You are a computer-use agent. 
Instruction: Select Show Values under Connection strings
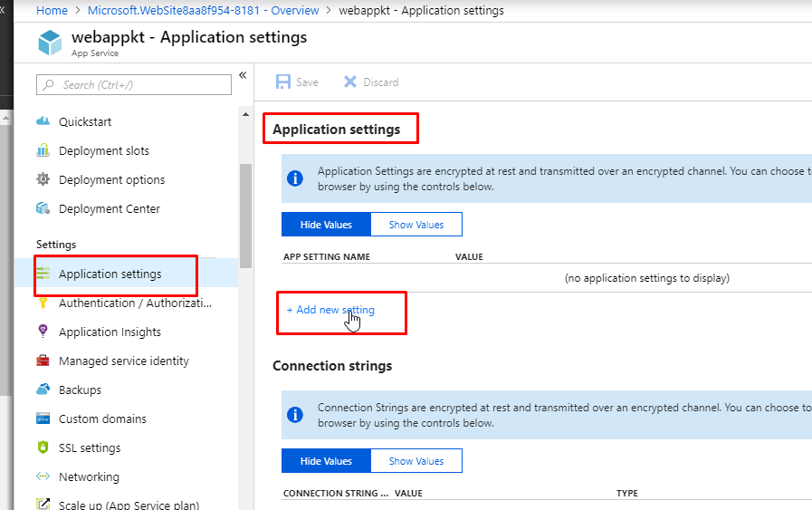coord(416,461)
